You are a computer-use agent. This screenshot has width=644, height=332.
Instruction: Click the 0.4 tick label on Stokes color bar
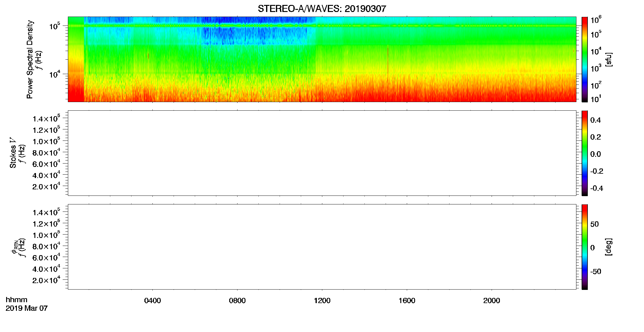595,120
